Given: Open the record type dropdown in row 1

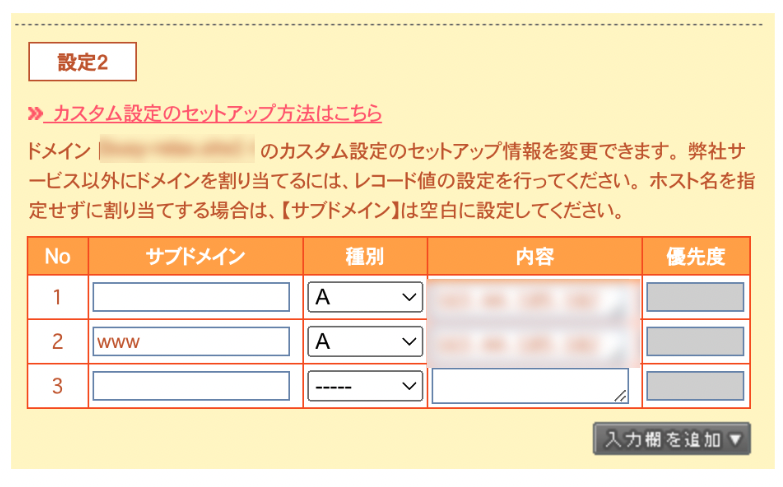Looking at the screenshot, I should pyautogui.click(x=365, y=297).
